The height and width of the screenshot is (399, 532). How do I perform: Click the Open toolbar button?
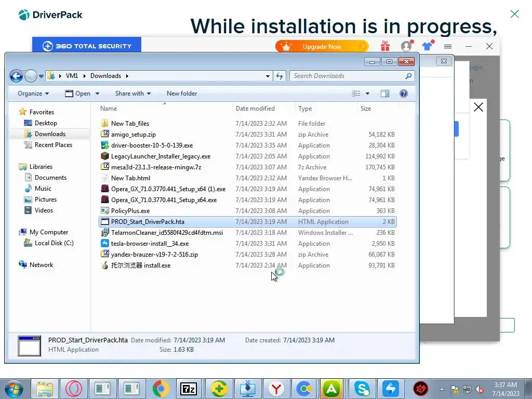(x=78, y=94)
